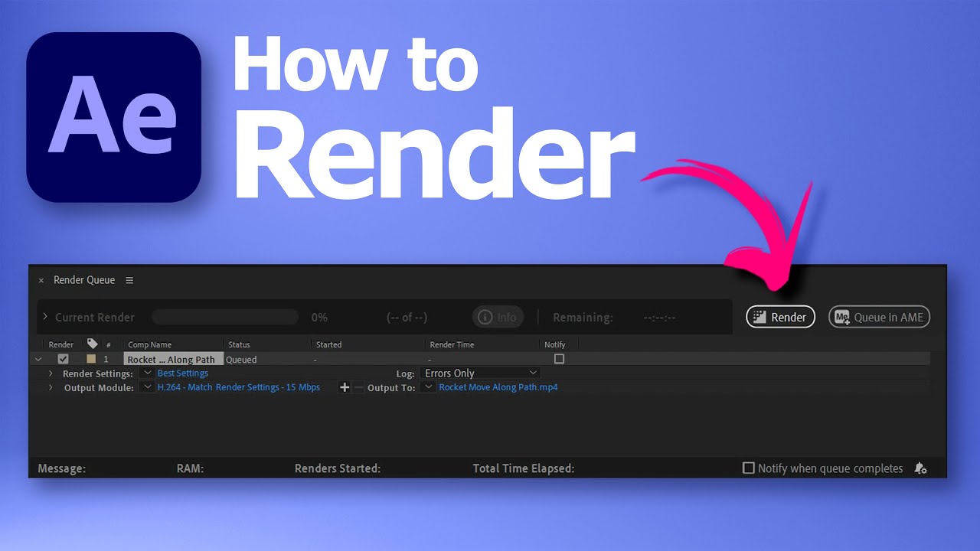Click the RAM label in status bar

coord(191,468)
